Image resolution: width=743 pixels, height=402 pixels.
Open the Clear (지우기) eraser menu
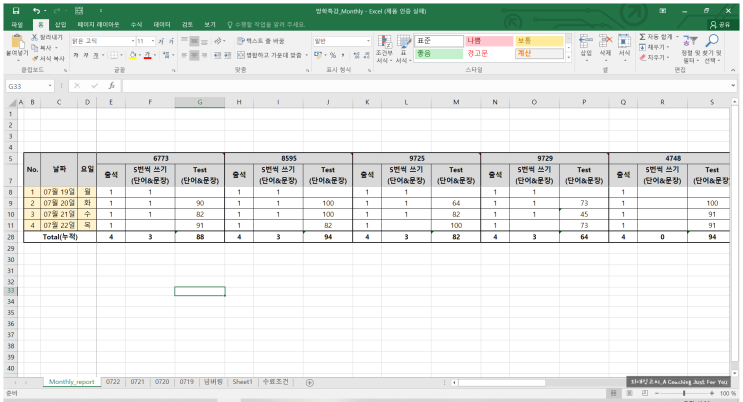[x=654, y=58]
